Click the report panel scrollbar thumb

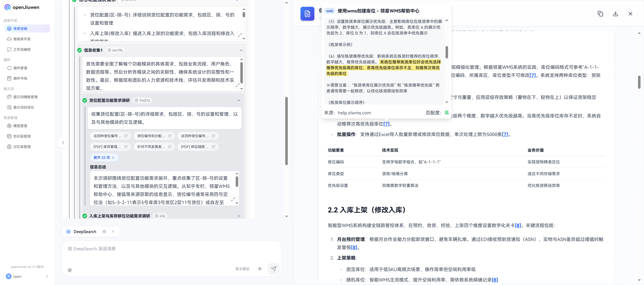[639, 82]
